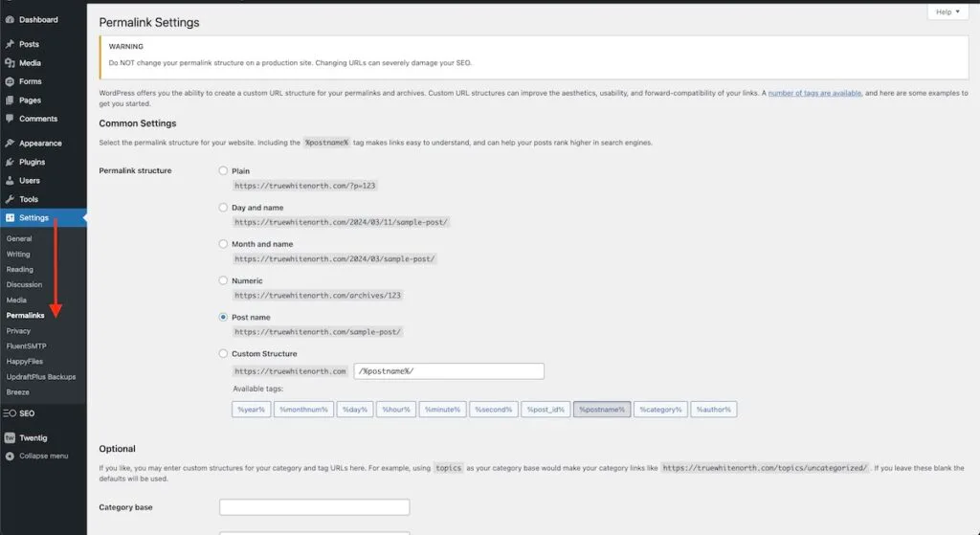This screenshot has width=980, height=535.
Task: Click the Posts pushpin icon
Action: (x=10, y=44)
